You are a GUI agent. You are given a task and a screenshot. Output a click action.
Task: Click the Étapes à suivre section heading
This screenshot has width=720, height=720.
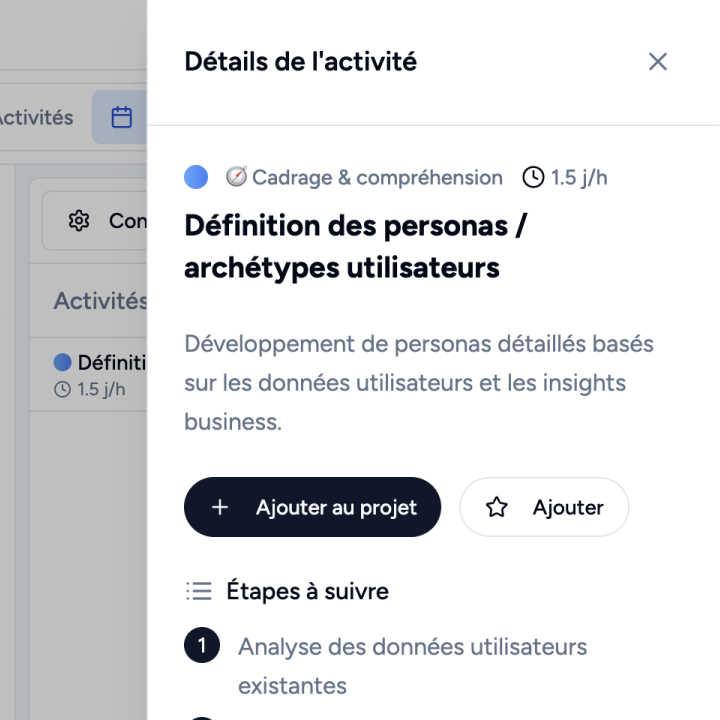coord(307,591)
